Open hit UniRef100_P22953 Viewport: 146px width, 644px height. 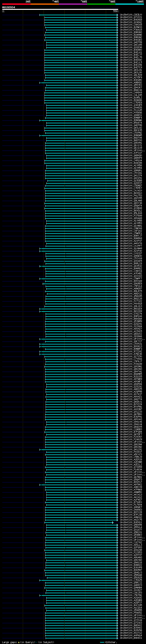pyautogui.click(x=131, y=552)
